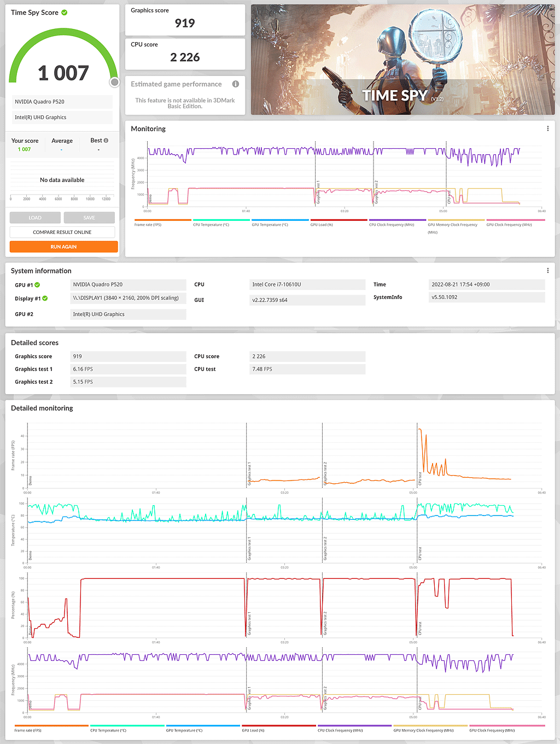
Task: Toggle Frame rate (FPS) in the Monitoring legend
Action: tap(162, 222)
